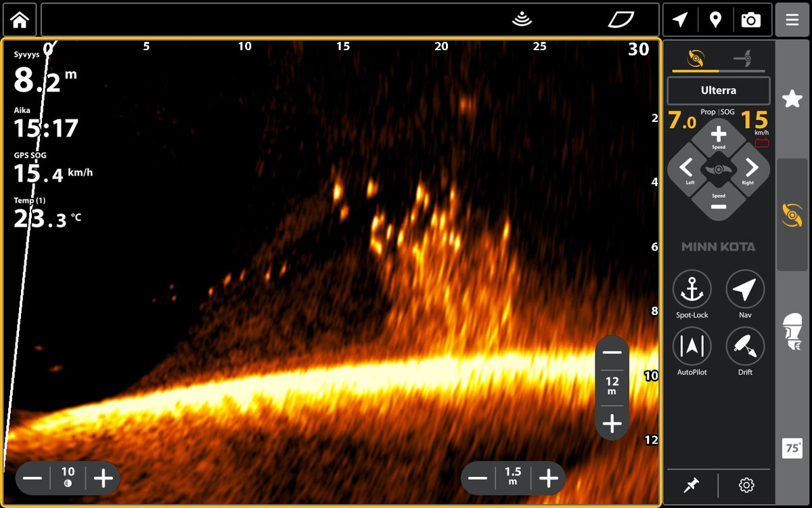Tap the navigation arrow icon in top bar
Viewport: 812px width, 508px height.
(680, 20)
